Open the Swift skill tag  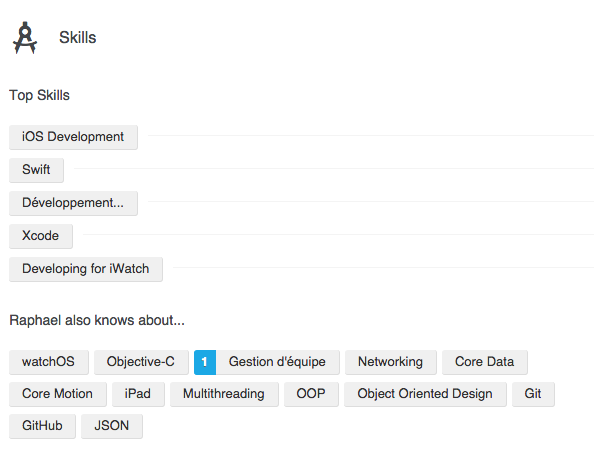tap(36, 170)
